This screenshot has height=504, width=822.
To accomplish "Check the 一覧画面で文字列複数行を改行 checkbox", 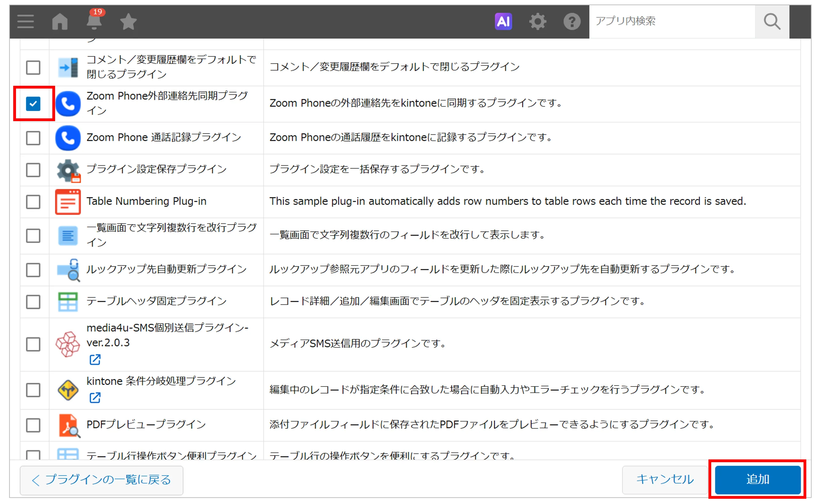I will pos(33,236).
